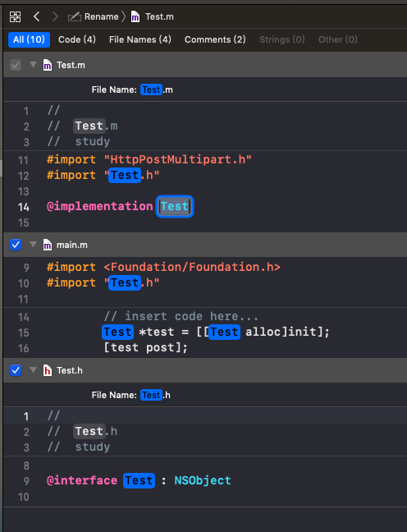Viewport: 407px width, 532px height.
Task: Click the main.m section header name
Action: pos(72,245)
